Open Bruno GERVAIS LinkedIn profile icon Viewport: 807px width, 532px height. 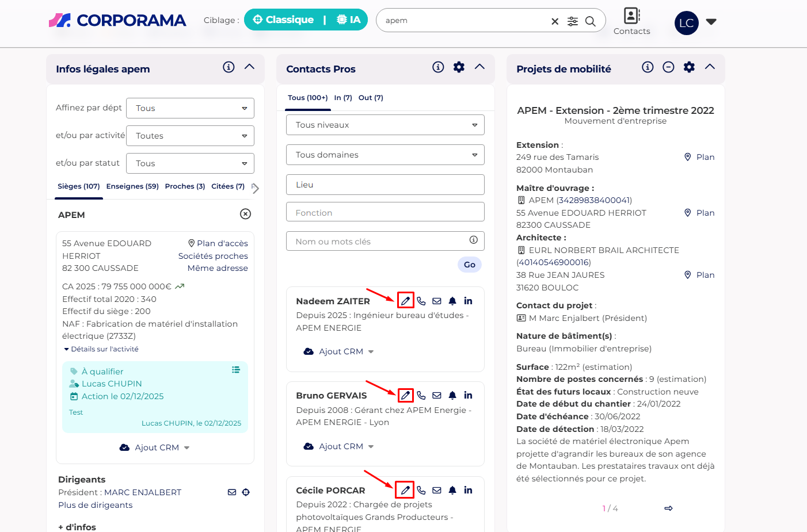coord(468,396)
